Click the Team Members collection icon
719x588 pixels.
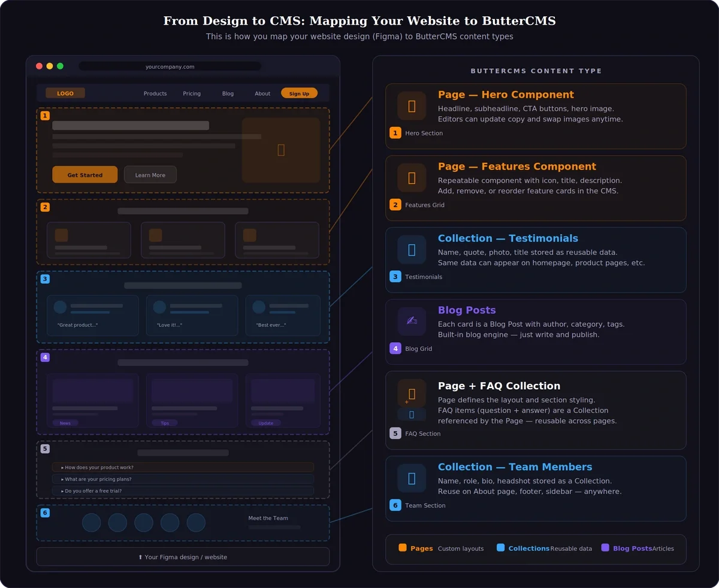(412, 478)
